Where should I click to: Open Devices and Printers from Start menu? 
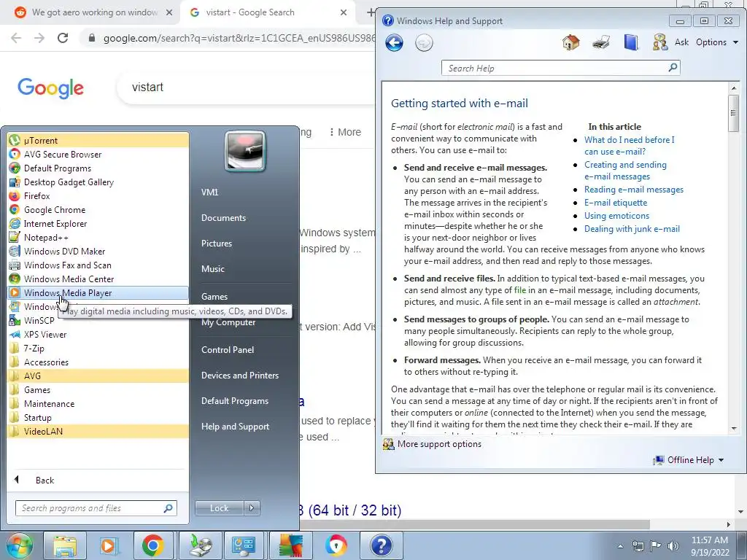[x=239, y=376]
